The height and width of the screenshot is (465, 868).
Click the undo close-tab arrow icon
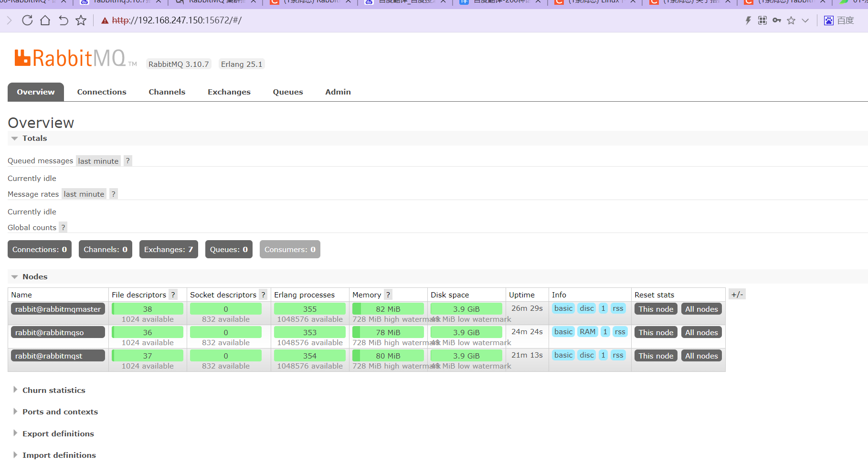(x=63, y=21)
